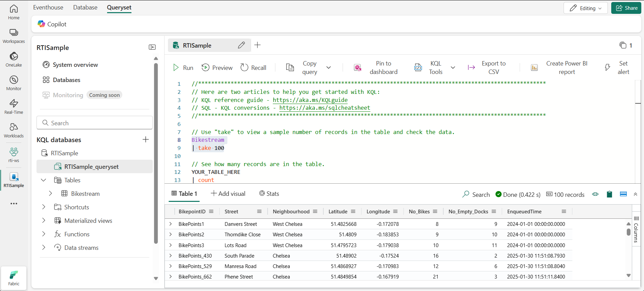Add new query tab with plus
This screenshot has height=291, width=644.
[x=257, y=45]
